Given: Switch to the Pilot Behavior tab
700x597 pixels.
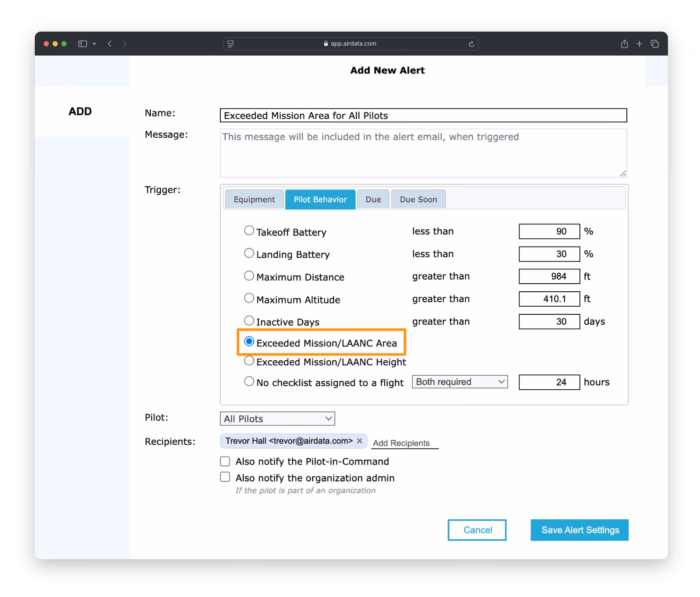Looking at the screenshot, I should [x=320, y=199].
